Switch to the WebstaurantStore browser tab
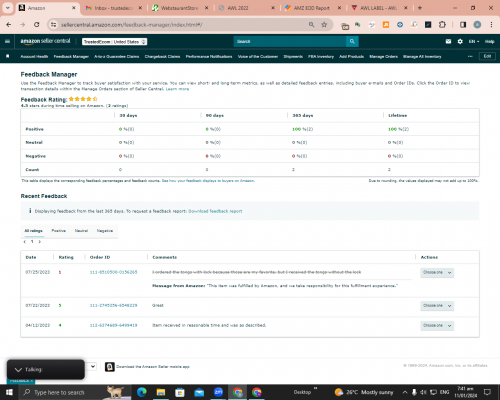Screen dimensions: 500x400 point(179,8)
